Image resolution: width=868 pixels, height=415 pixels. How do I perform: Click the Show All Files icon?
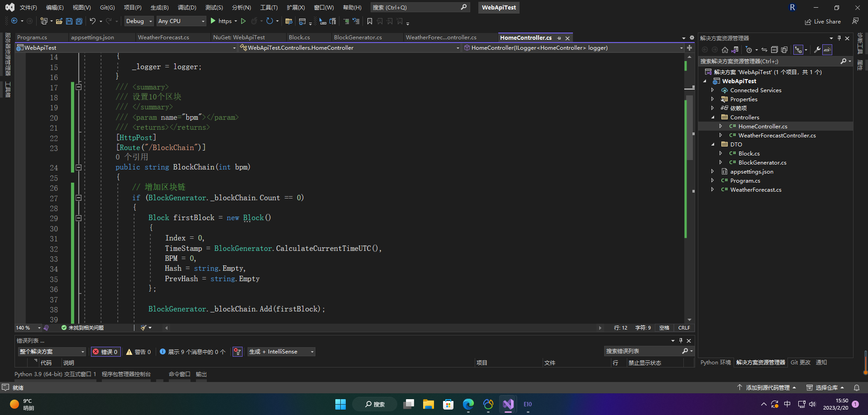point(784,50)
